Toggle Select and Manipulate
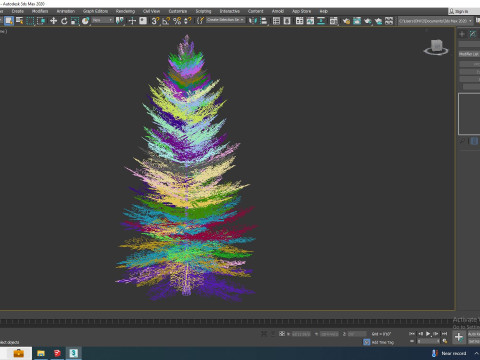 tap(132, 21)
